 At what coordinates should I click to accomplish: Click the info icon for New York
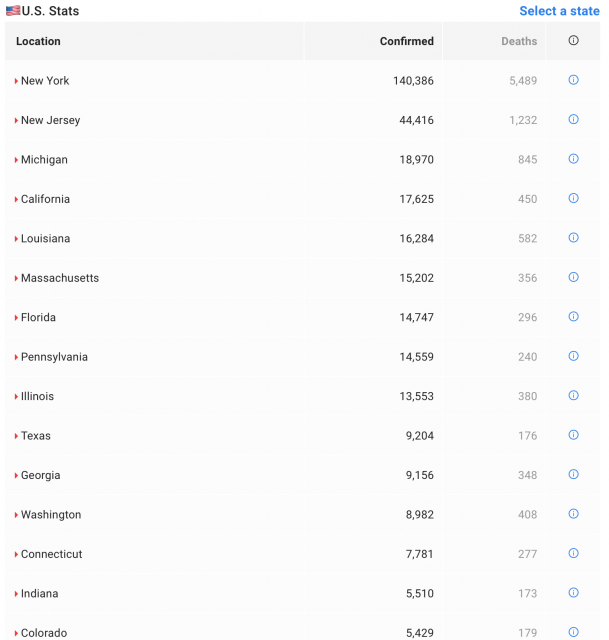click(x=573, y=80)
